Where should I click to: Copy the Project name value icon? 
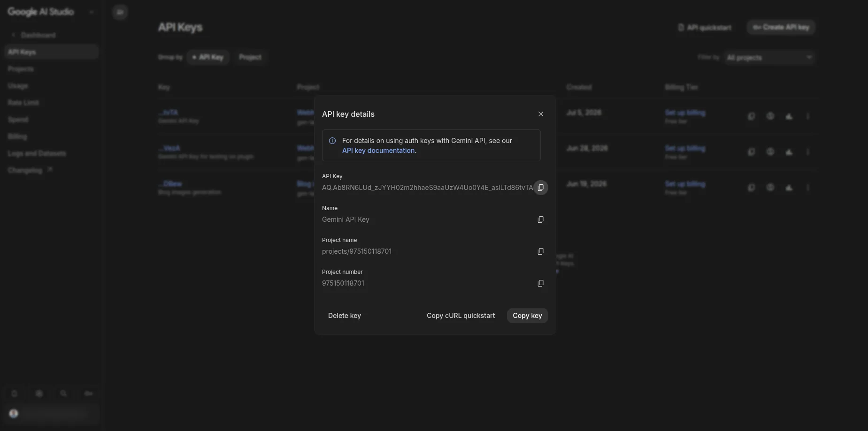[x=540, y=251]
